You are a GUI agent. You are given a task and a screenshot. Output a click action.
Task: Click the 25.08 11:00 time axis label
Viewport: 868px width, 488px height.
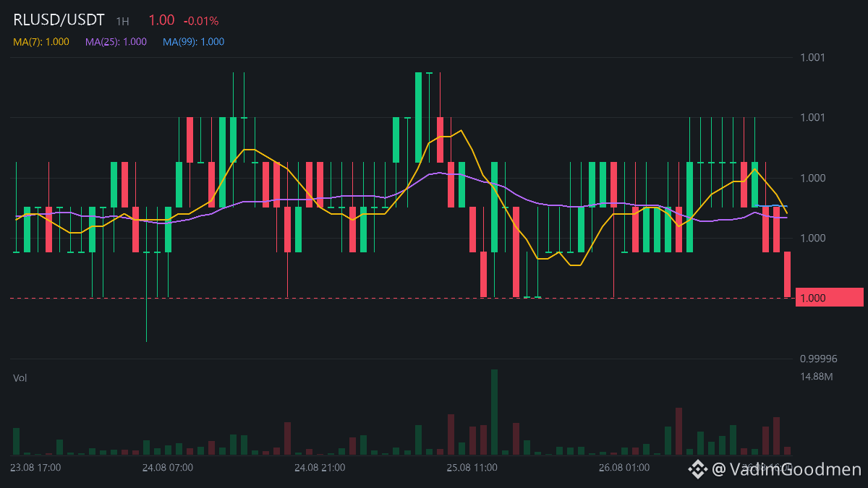(472, 468)
